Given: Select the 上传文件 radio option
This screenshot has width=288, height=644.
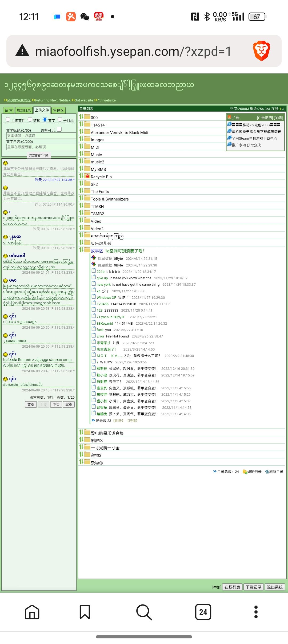Looking at the screenshot, I should coord(8,120).
